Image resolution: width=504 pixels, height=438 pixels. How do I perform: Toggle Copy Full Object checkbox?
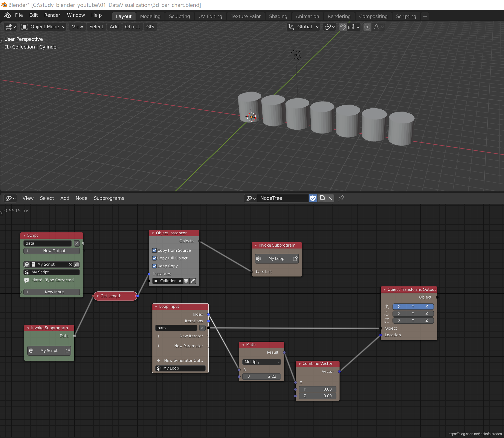pyautogui.click(x=154, y=258)
